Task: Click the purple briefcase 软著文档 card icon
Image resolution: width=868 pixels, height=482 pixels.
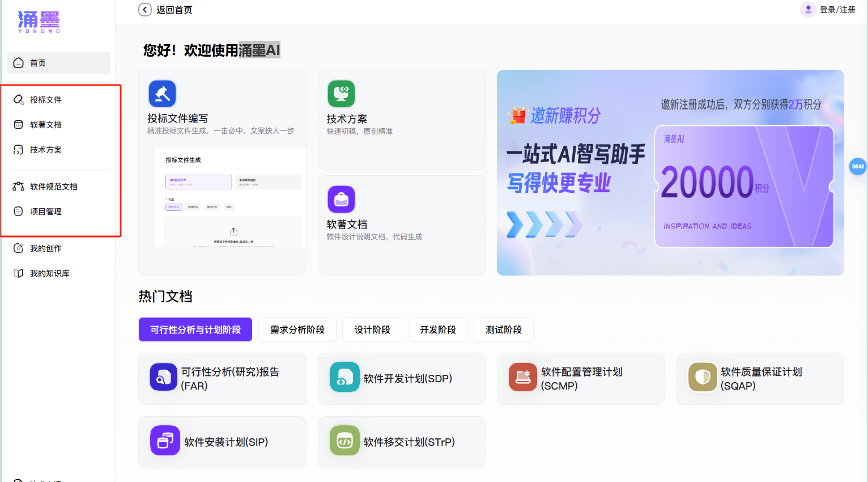Action: 341,199
